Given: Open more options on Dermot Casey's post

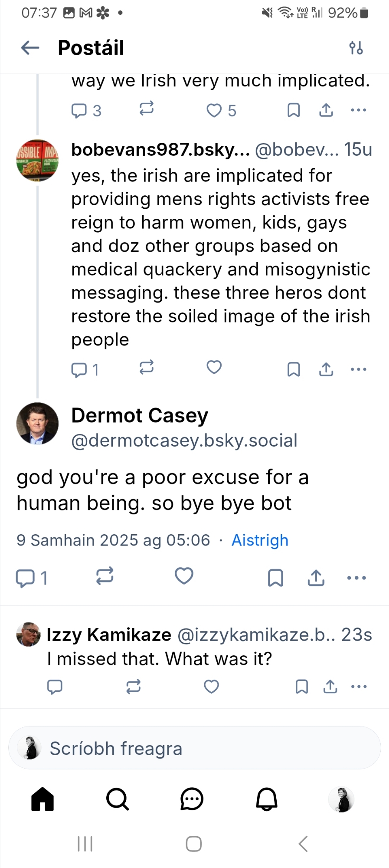Looking at the screenshot, I should point(356,578).
